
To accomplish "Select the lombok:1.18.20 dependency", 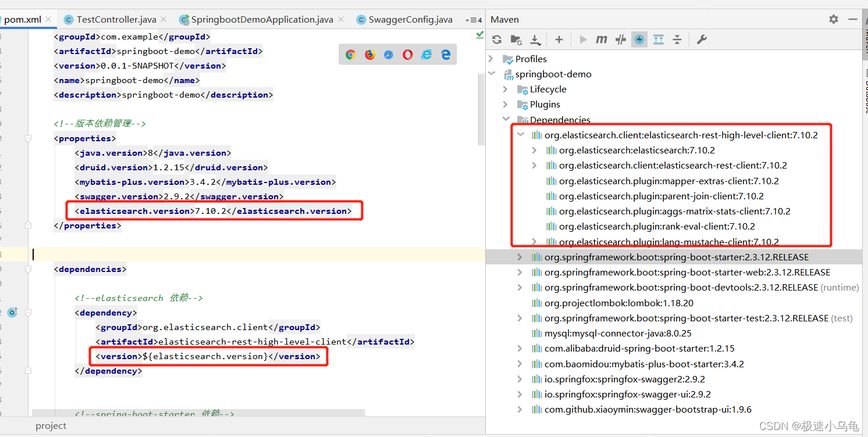I will coord(618,303).
